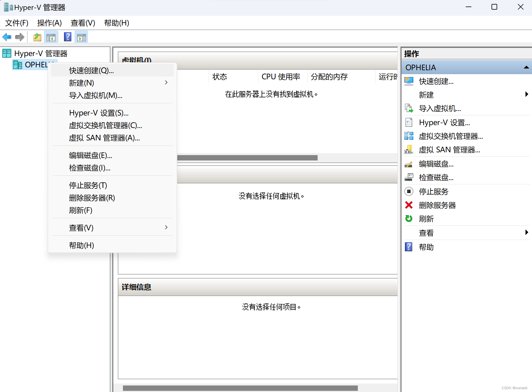Click the Quick Create icon in Actions pane
Image resolution: width=532 pixels, height=392 pixels.
pyautogui.click(x=409, y=81)
